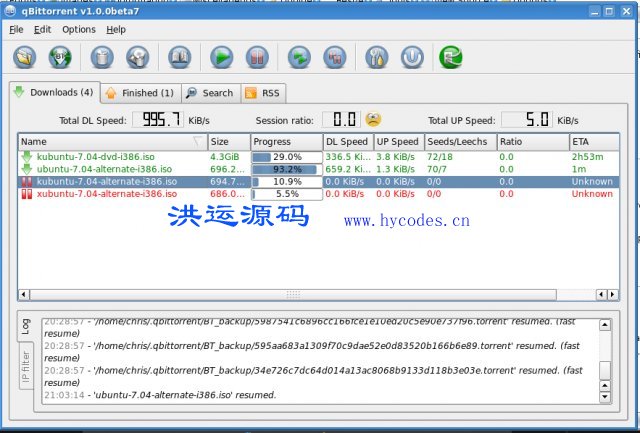This screenshot has height=433, width=640.
Task: Switch to the Finished (1) tab
Action: click(x=141, y=93)
